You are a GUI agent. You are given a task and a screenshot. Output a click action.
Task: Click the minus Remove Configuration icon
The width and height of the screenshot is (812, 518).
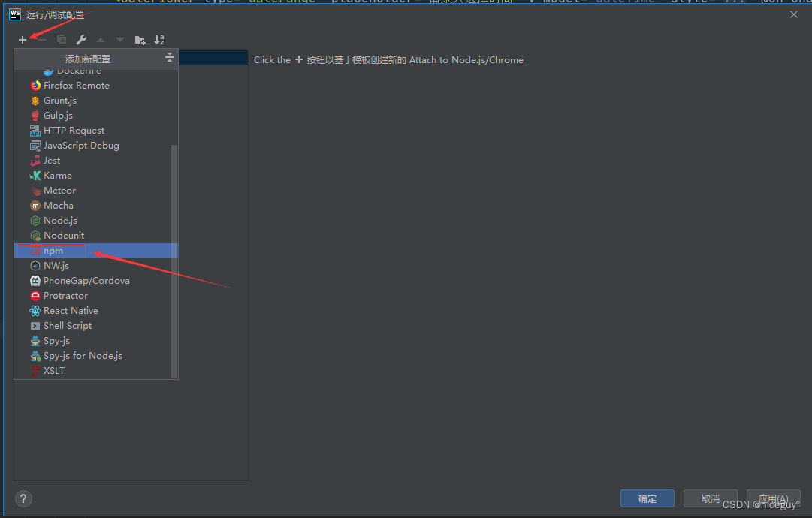point(42,40)
